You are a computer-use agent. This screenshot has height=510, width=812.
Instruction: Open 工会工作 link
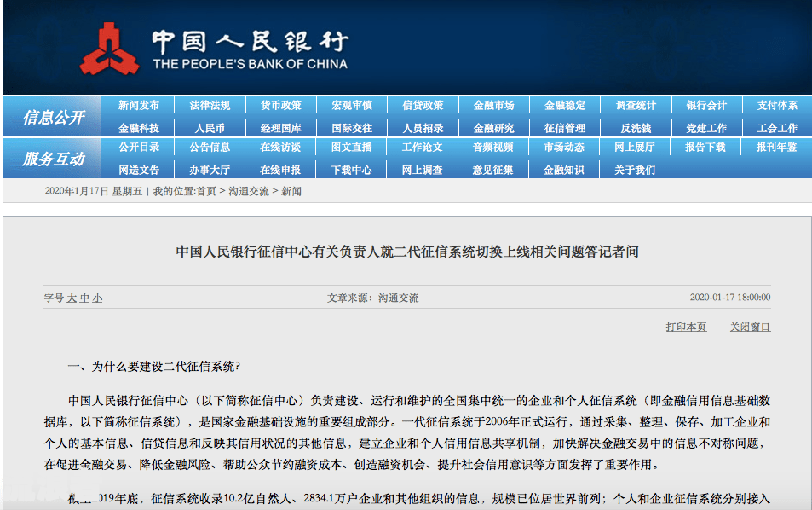777,128
